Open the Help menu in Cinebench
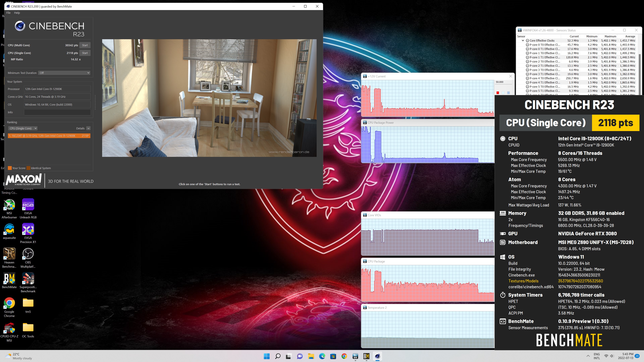The width and height of the screenshot is (644, 362). click(x=17, y=13)
